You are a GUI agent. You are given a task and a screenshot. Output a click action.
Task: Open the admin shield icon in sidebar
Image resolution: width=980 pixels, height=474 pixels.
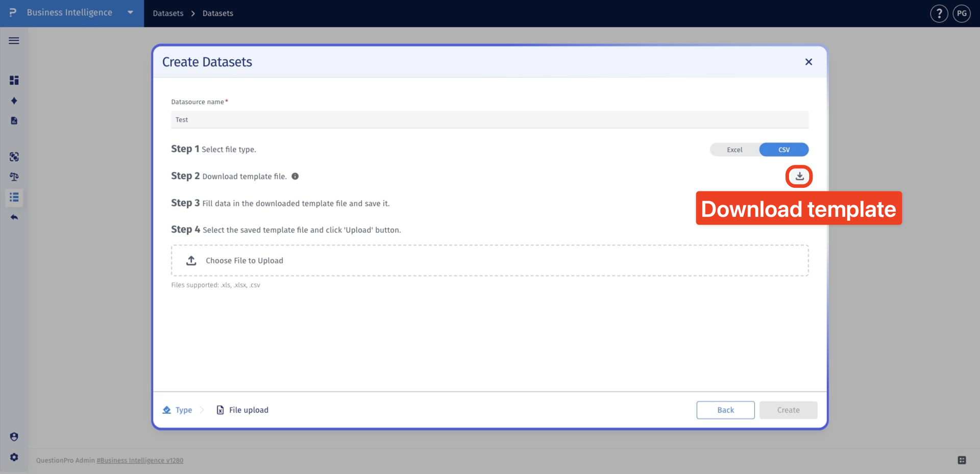coord(14,437)
